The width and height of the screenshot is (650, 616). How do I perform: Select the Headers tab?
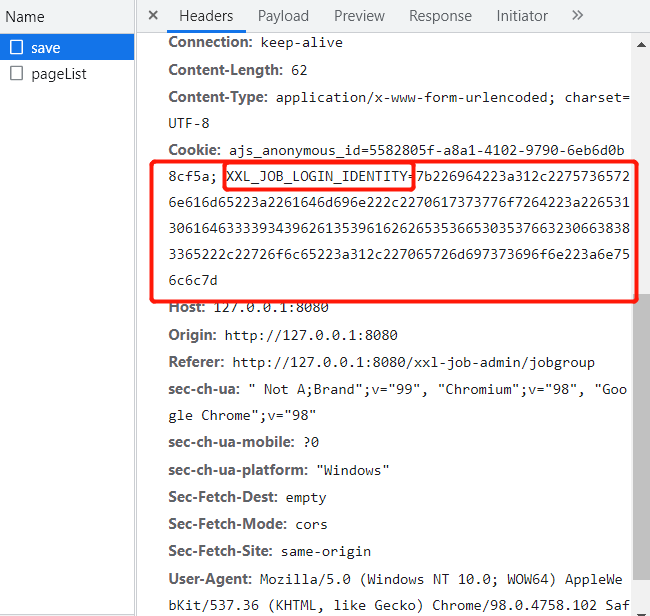[x=206, y=16]
